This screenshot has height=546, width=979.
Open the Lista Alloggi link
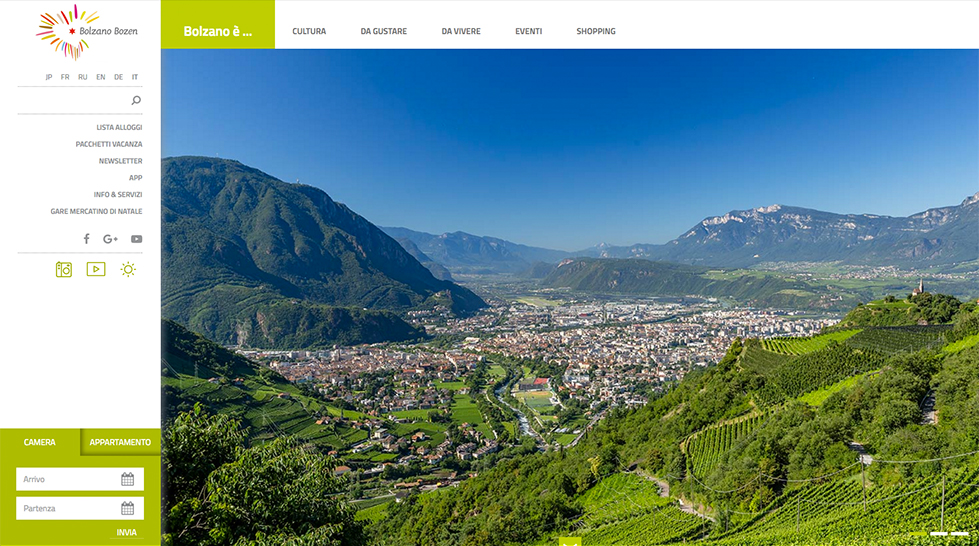click(x=119, y=127)
